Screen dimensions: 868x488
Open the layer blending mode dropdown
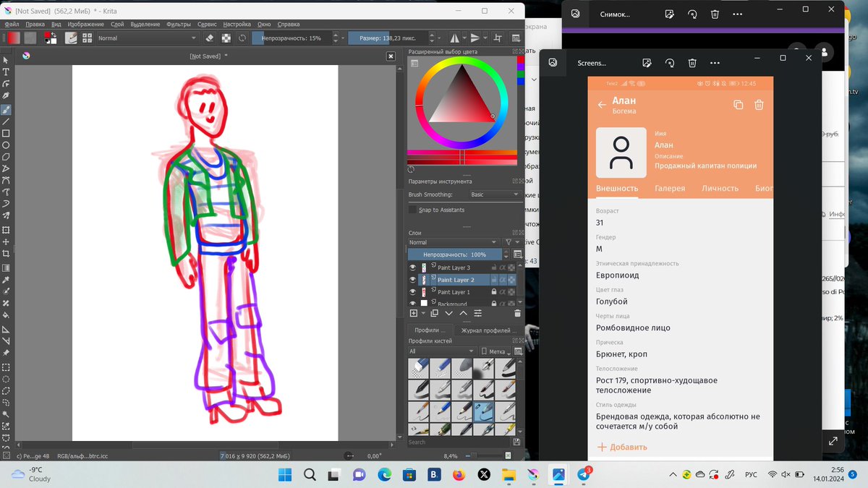pos(454,242)
